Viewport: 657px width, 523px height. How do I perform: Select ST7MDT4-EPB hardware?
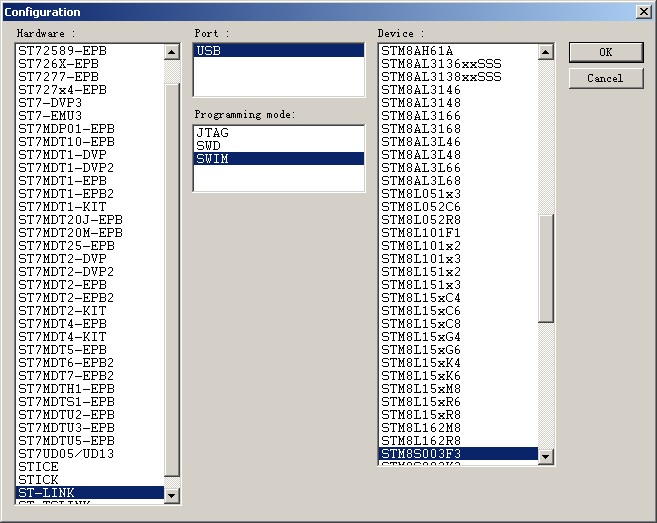90,324
